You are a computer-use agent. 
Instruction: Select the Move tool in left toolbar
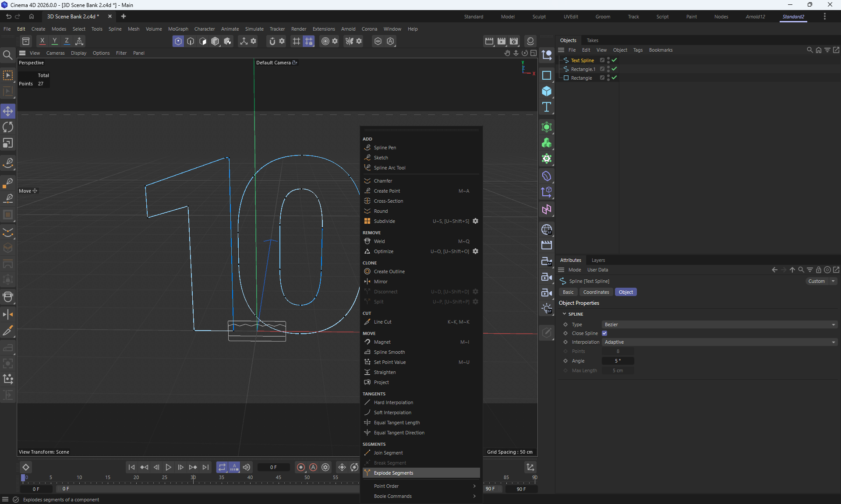pos(8,111)
